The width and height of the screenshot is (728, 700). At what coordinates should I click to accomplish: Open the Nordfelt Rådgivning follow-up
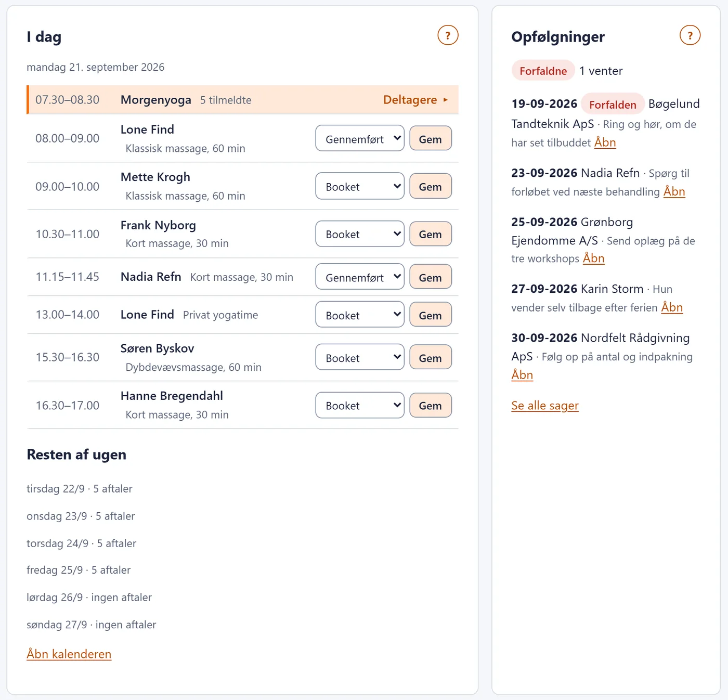(x=522, y=375)
